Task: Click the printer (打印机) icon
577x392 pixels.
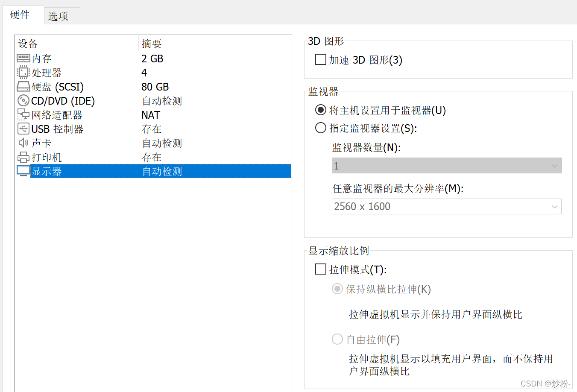Action: 23,157
